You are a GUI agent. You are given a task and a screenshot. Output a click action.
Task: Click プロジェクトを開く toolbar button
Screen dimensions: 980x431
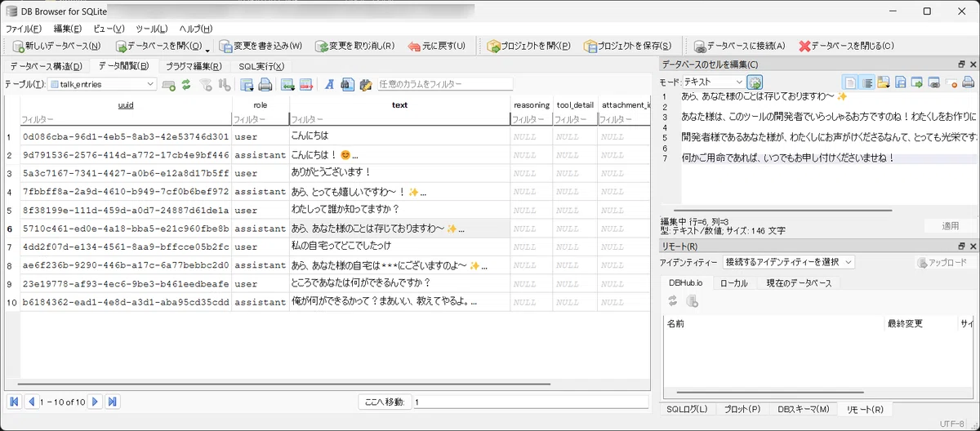click(x=528, y=47)
